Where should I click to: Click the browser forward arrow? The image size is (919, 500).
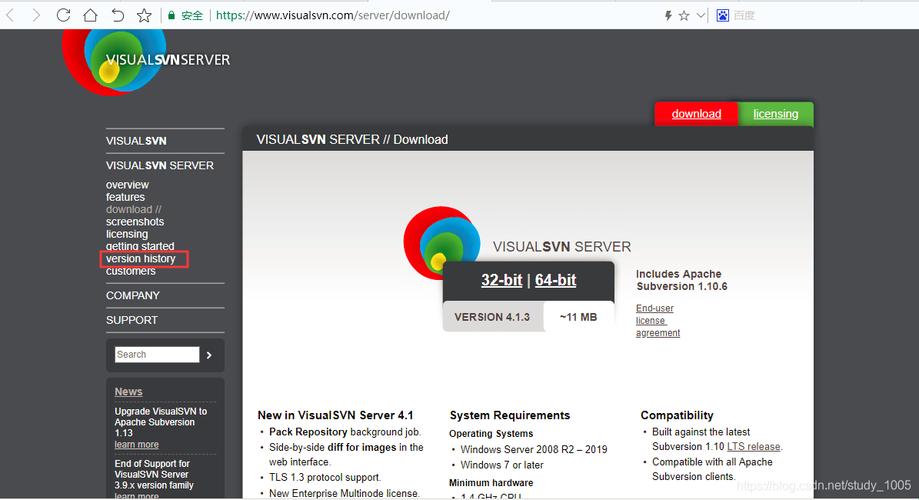(36, 15)
